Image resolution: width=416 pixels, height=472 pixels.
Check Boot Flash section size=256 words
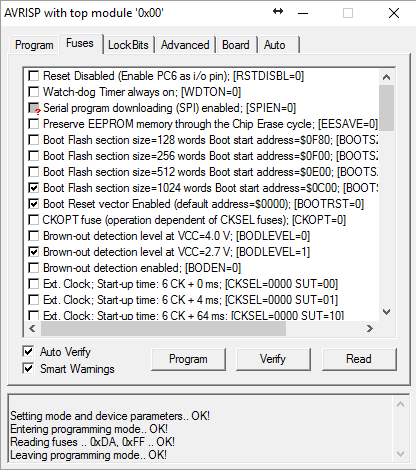[x=34, y=156]
